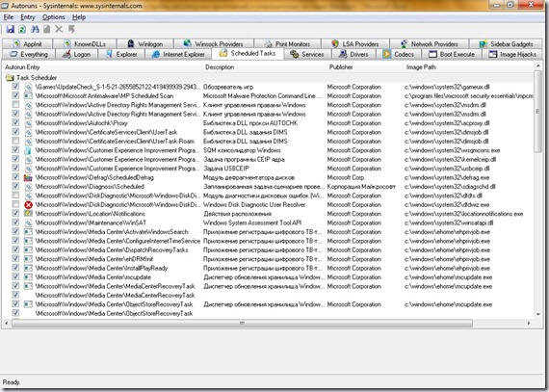Open the Options menu
The image size is (549, 392).
[54, 17]
